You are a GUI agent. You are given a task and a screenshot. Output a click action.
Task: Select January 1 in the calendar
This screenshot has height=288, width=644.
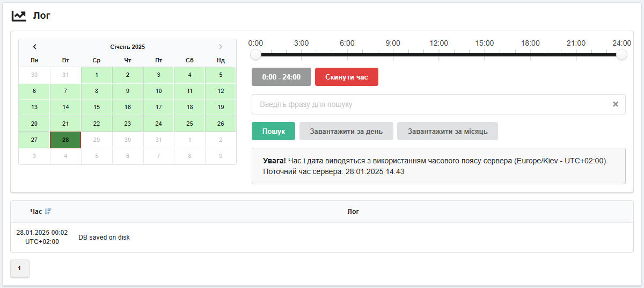pos(97,75)
